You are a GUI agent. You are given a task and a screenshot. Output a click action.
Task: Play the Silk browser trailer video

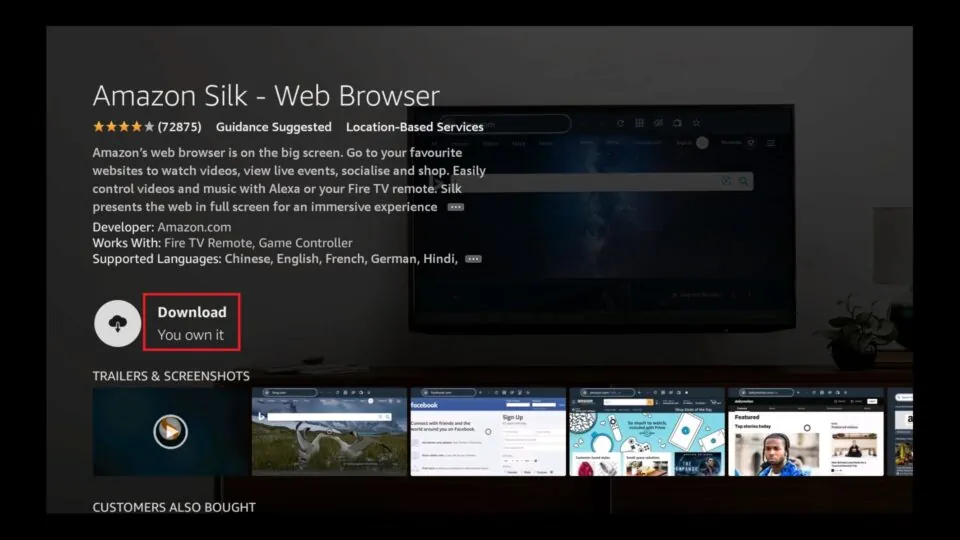(171, 432)
